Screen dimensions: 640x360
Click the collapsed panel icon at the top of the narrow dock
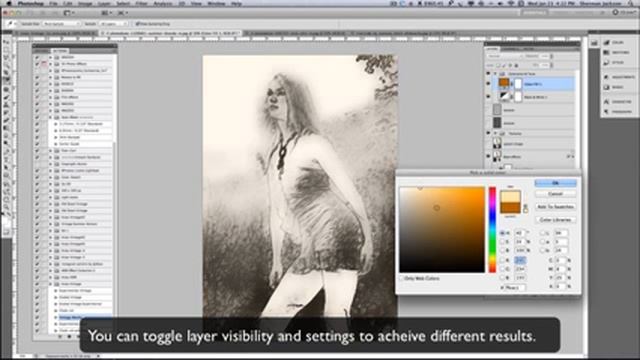click(x=594, y=43)
